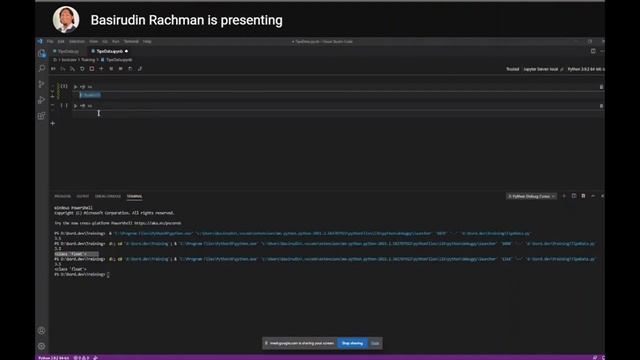Run the second empty notebook cell
This screenshot has height=360, width=640.
coord(76,106)
